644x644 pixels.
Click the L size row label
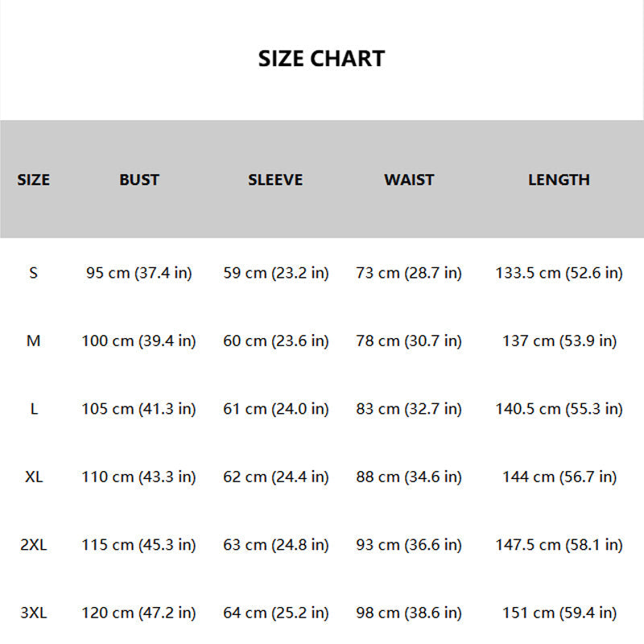(33, 409)
